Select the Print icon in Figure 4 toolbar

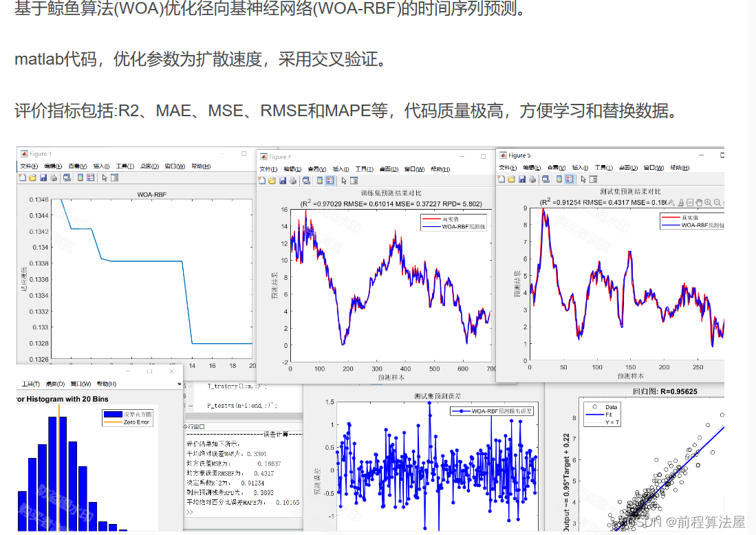pos(292,181)
